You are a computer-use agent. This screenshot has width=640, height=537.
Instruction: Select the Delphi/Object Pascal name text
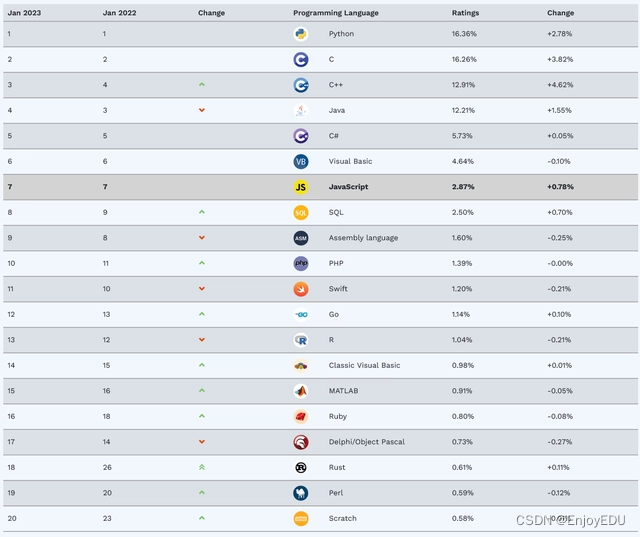(366, 442)
